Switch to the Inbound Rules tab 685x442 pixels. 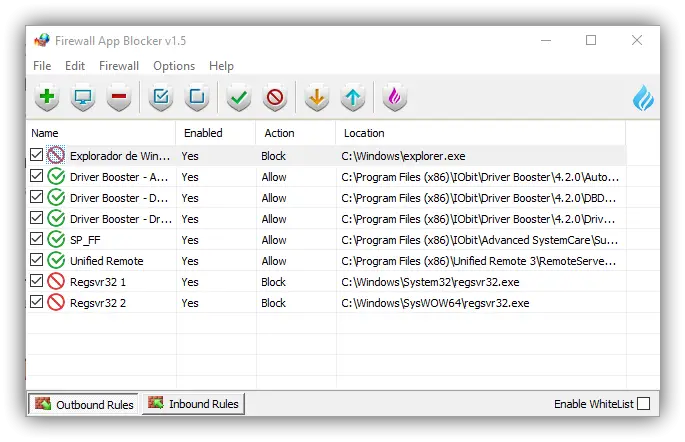(193, 404)
